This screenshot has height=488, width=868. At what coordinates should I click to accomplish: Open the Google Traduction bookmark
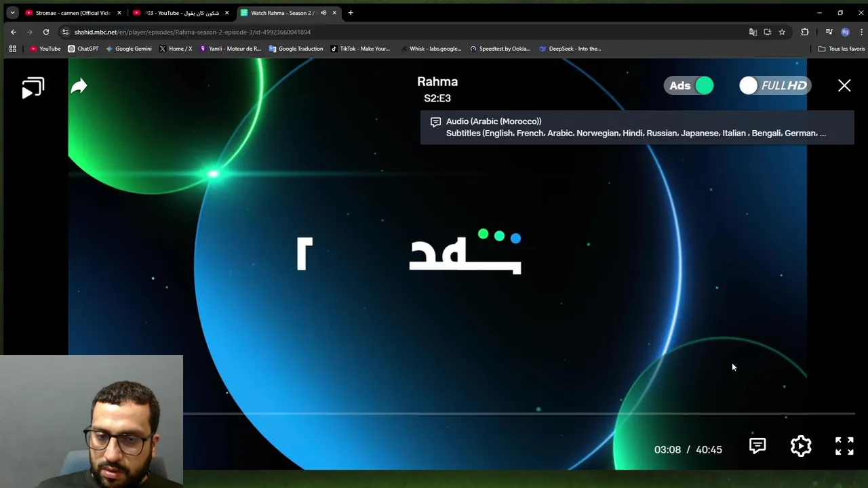tap(296, 49)
